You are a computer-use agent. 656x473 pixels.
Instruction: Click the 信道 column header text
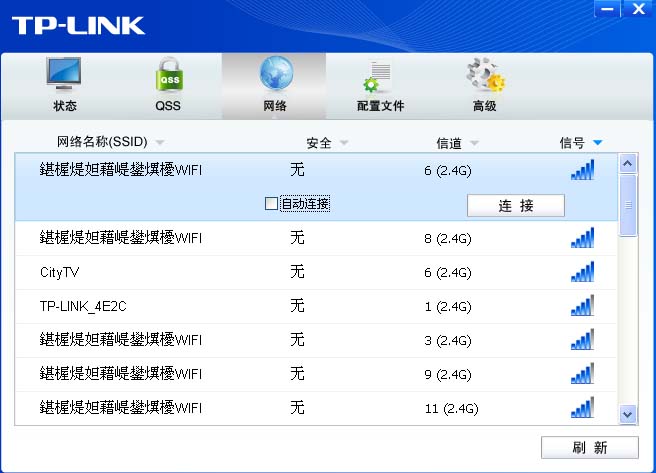tap(449, 143)
